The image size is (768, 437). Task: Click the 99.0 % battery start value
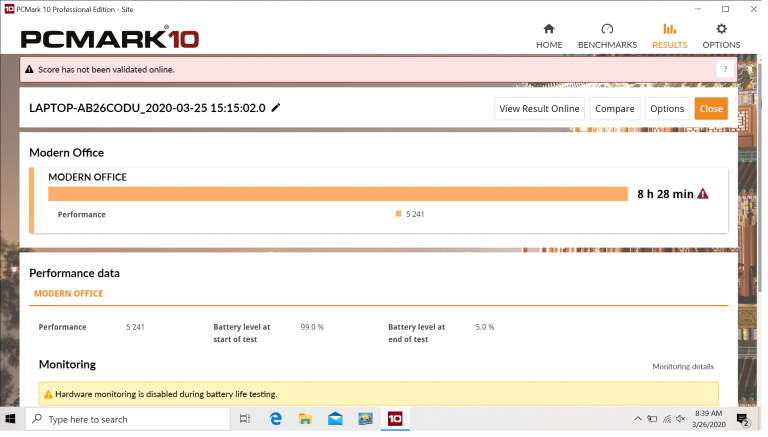[312, 327]
